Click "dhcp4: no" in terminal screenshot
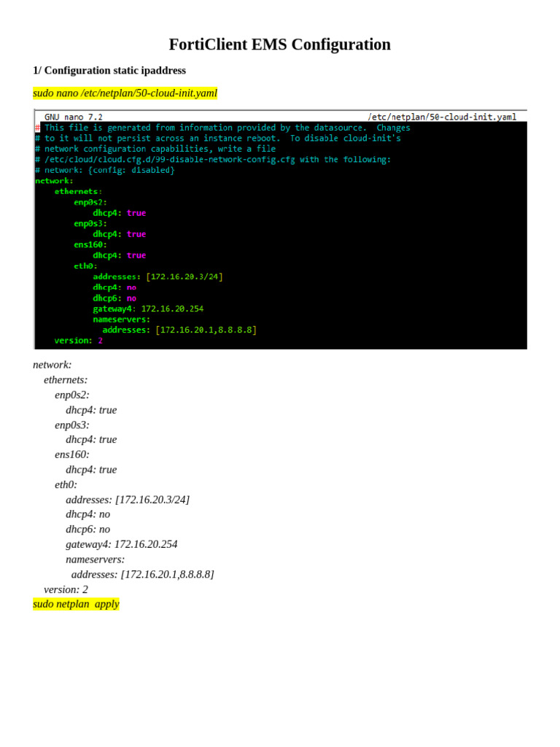 click(114, 287)
